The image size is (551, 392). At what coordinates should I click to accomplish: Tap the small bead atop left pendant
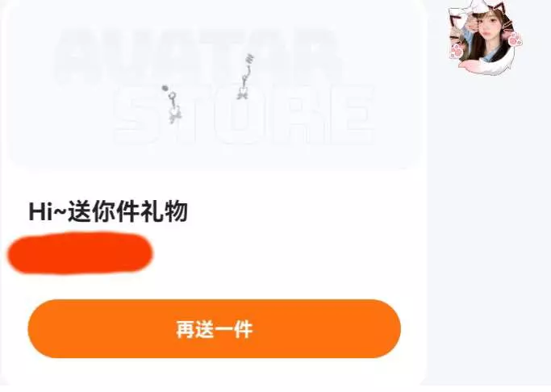pyautogui.click(x=164, y=88)
